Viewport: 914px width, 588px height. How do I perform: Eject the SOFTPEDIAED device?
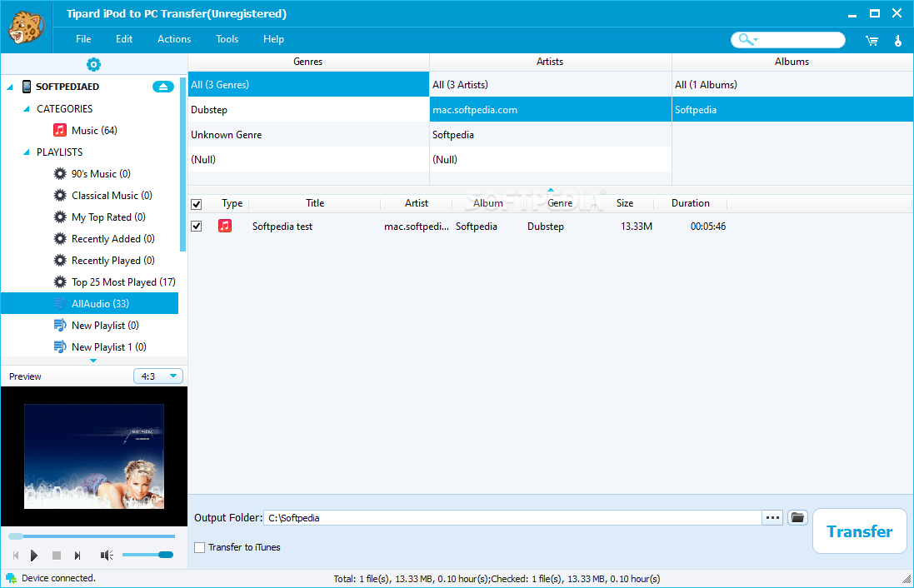(163, 87)
